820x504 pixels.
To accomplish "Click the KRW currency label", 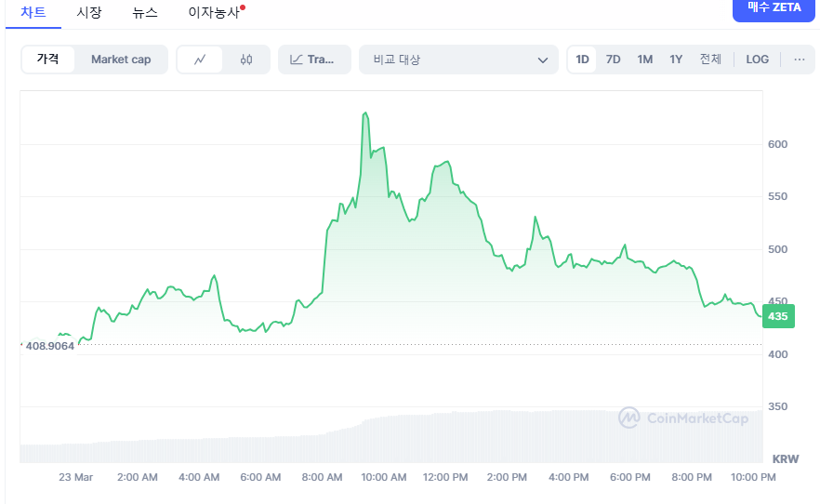I will coord(786,459).
